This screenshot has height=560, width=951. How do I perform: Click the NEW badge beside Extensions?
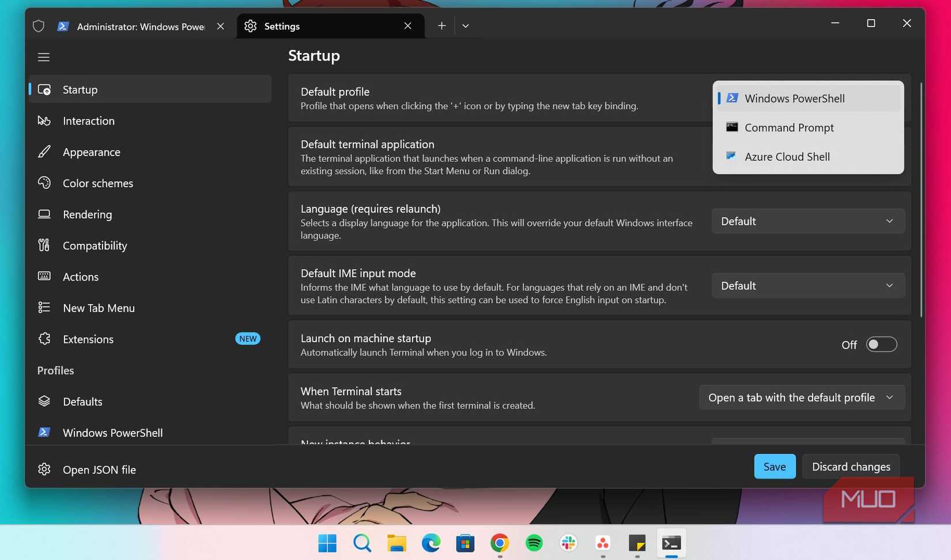pyautogui.click(x=248, y=339)
